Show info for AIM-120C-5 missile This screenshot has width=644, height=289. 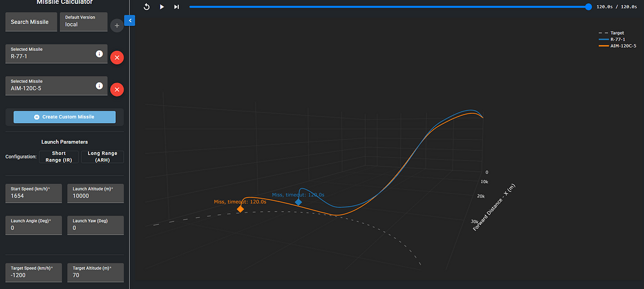(x=99, y=86)
